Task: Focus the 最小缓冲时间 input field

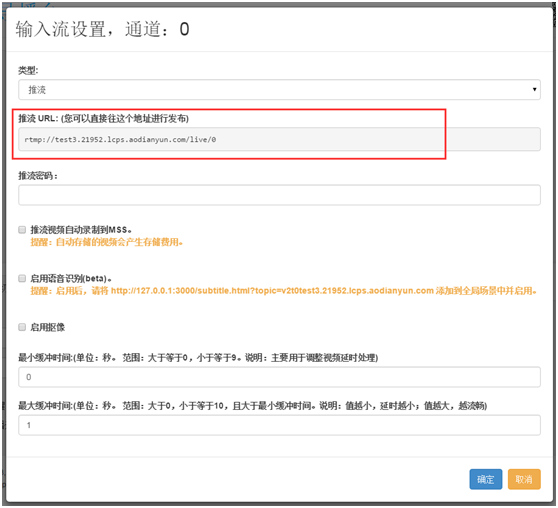Action: tap(279, 377)
